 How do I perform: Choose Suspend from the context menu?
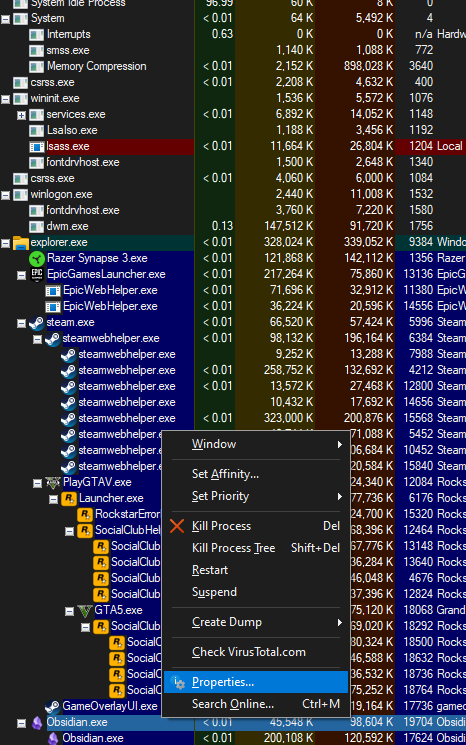(257, 592)
